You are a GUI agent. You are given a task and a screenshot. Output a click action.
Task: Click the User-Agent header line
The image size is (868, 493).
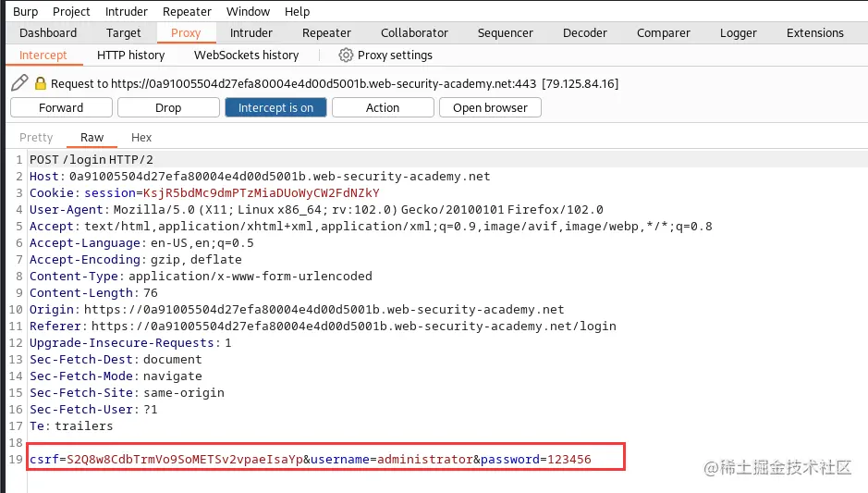click(x=316, y=209)
